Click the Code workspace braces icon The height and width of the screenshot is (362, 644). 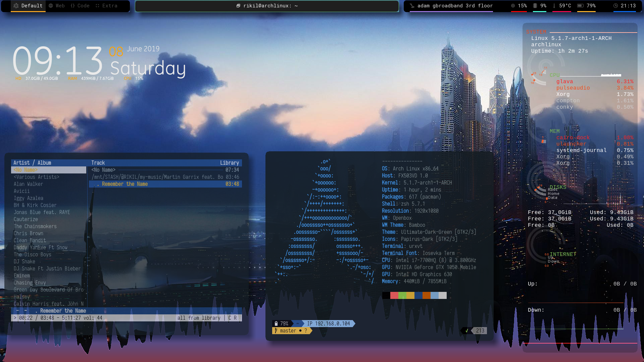point(72,6)
